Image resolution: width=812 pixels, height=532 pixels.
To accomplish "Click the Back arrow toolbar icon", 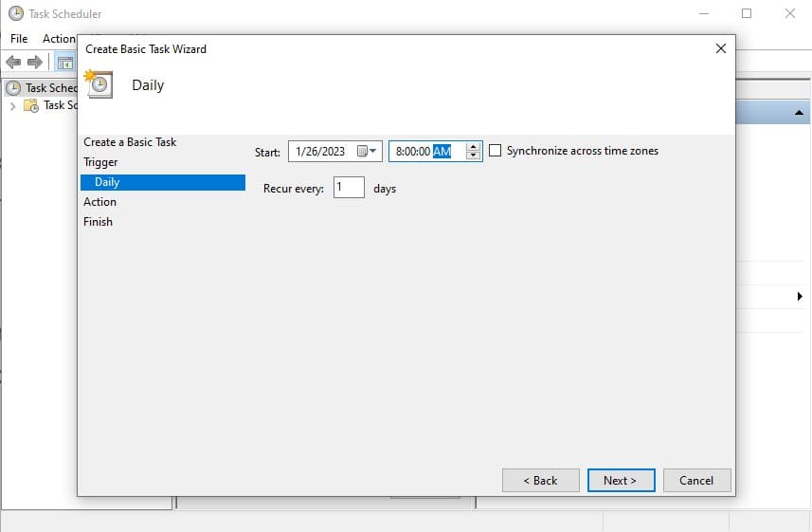I will (x=13, y=63).
